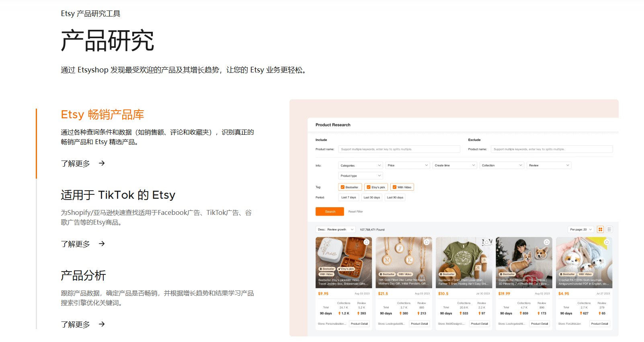644x342 pixels.
Task: Click Product Detail for the $4.95 item
Action: pos(600,324)
